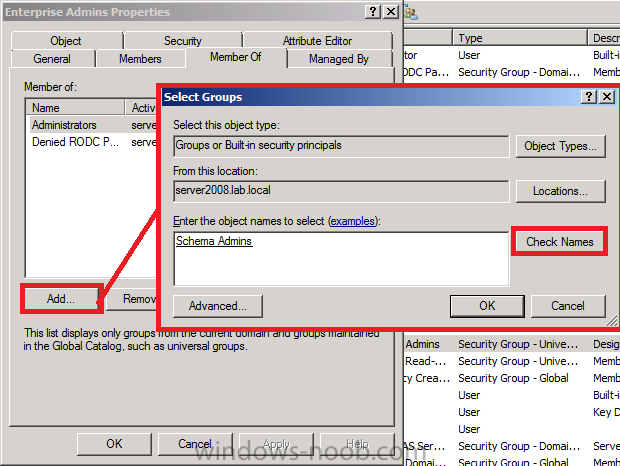This screenshot has width=620, height=466.
Task: Click the Check Names button
Action: [560, 241]
